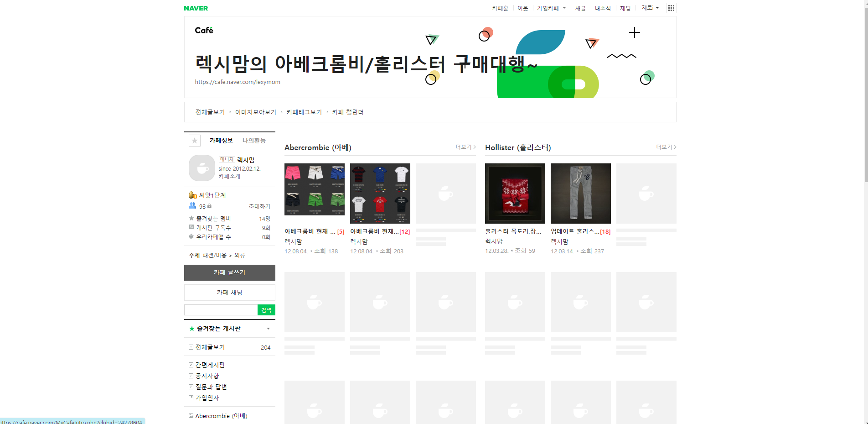Open the 제로 user dropdown menu

651,8
